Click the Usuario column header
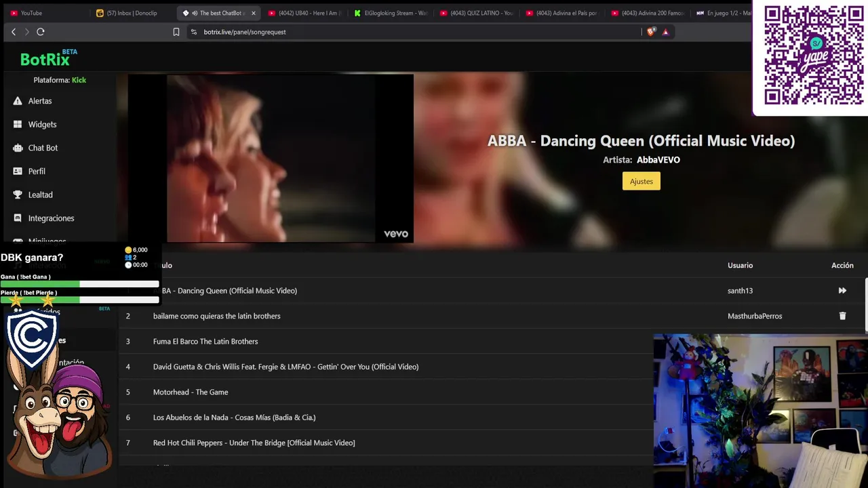 click(x=740, y=266)
